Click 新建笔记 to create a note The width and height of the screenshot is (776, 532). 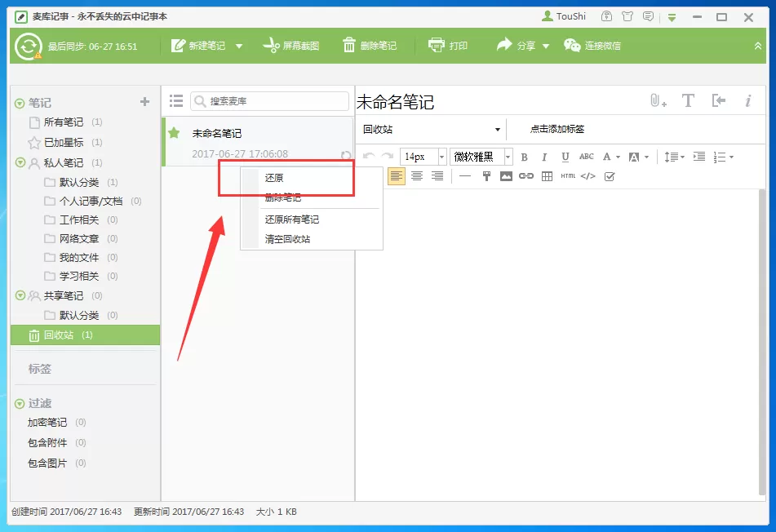[x=198, y=46]
